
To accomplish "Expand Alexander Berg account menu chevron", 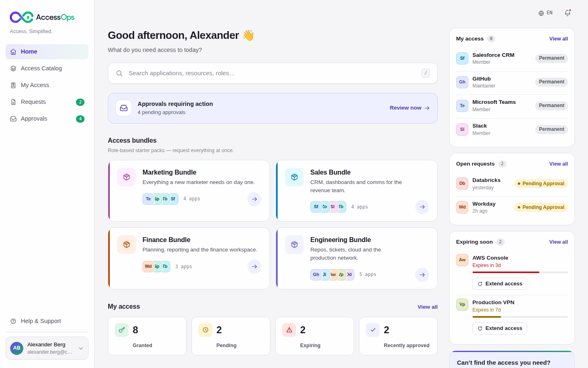I will coord(81,348).
